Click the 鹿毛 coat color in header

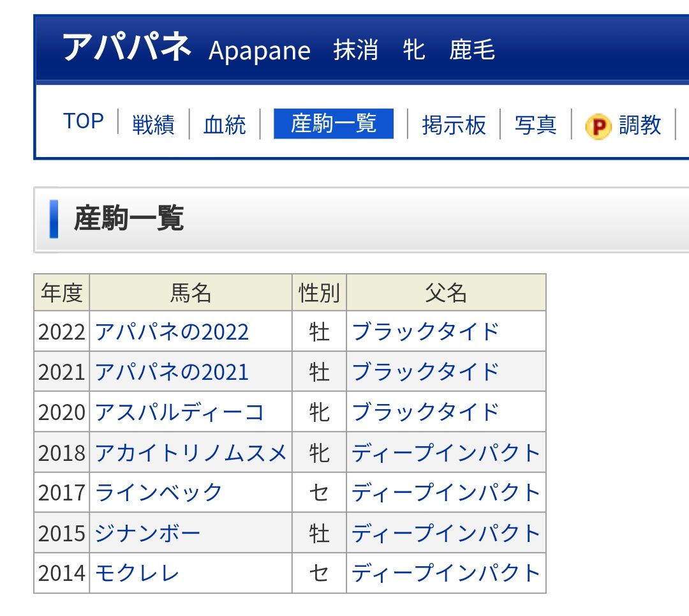click(x=472, y=49)
